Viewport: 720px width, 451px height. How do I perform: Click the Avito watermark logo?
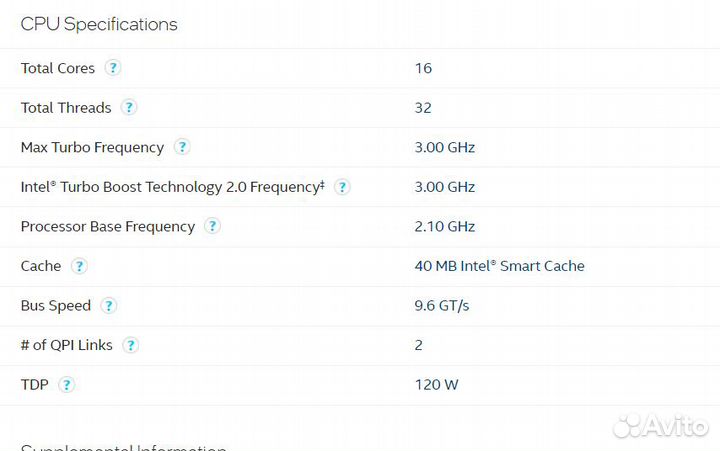pos(659,427)
